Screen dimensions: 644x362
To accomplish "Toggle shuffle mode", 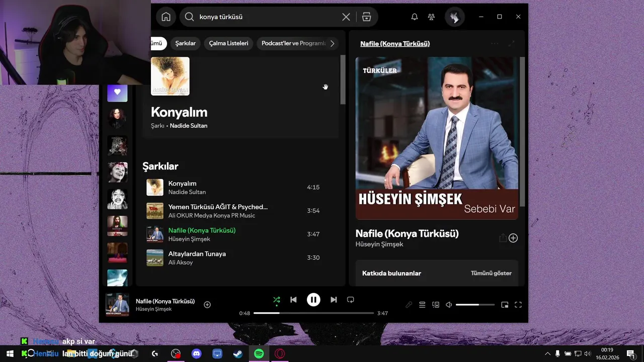I will [x=276, y=300].
